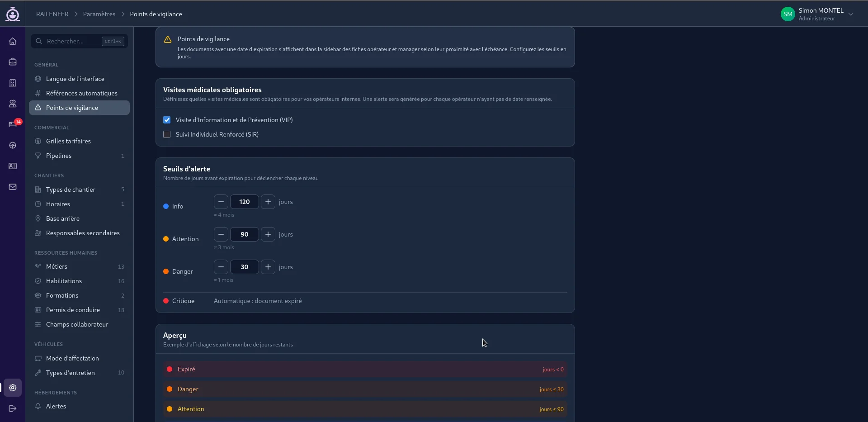Decrease the Danger threshold from 30 jours
The height and width of the screenshot is (422, 868).
221,267
